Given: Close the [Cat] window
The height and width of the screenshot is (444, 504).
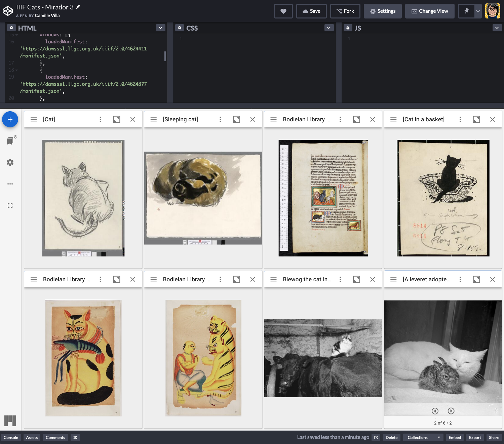Looking at the screenshot, I should [133, 119].
